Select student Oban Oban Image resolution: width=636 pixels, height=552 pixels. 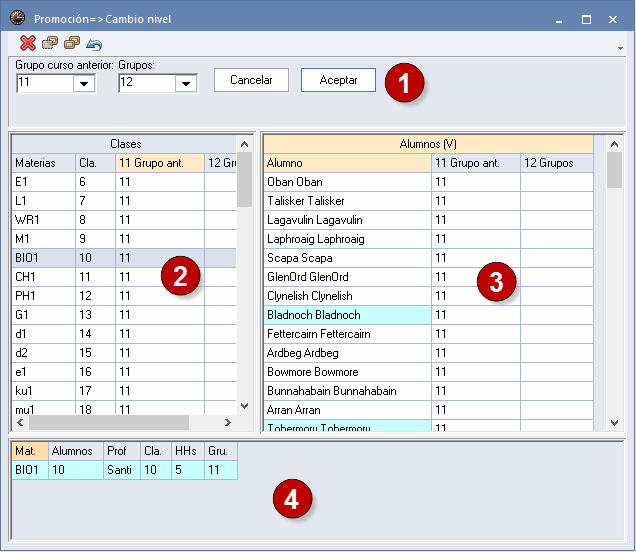coord(348,182)
